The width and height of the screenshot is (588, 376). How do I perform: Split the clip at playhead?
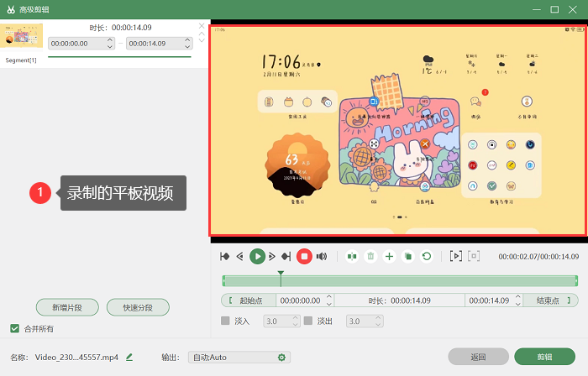click(352, 257)
